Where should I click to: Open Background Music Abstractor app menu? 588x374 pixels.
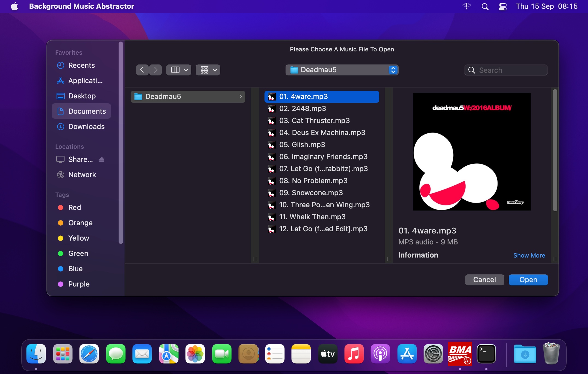point(81,6)
